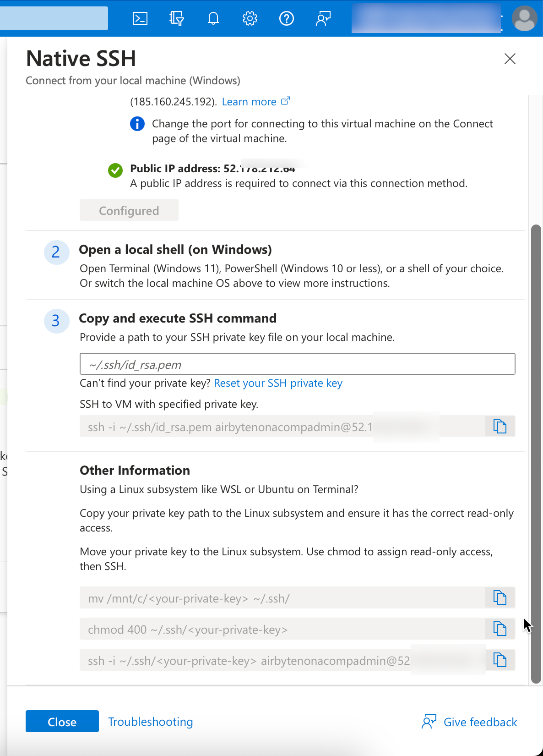Focus the SSH private key path field
Screen dimensions: 543x756
(x=297, y=364)
